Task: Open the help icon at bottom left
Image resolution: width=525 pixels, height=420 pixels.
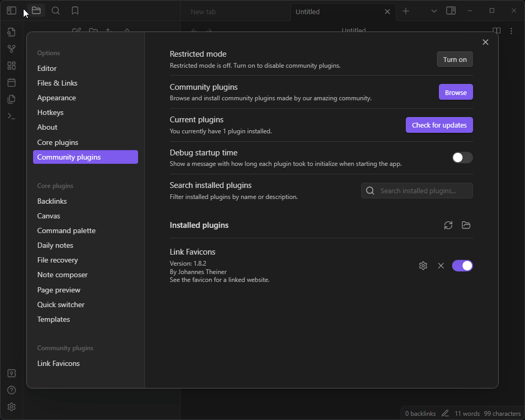Action: coord(11,390)
